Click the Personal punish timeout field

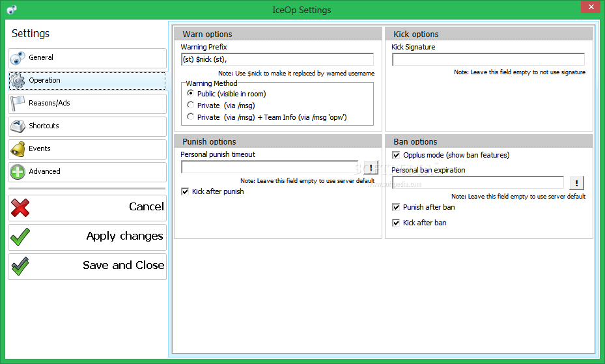270,167
